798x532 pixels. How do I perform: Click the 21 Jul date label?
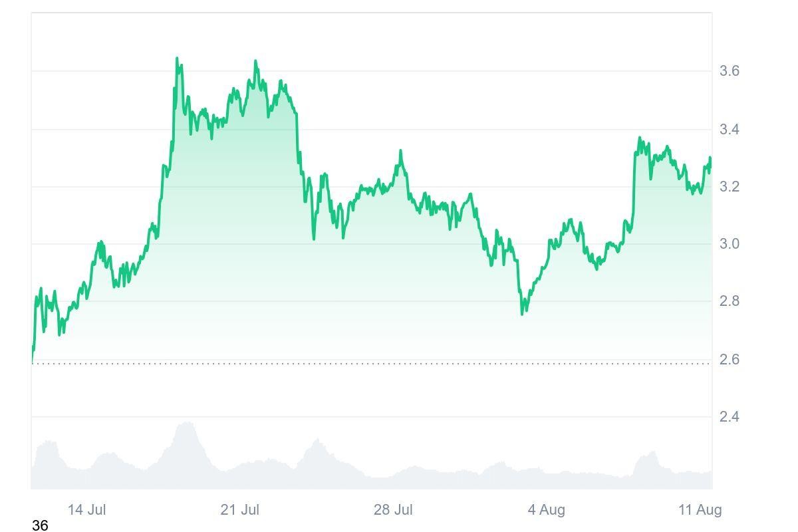tap(239, 510)
